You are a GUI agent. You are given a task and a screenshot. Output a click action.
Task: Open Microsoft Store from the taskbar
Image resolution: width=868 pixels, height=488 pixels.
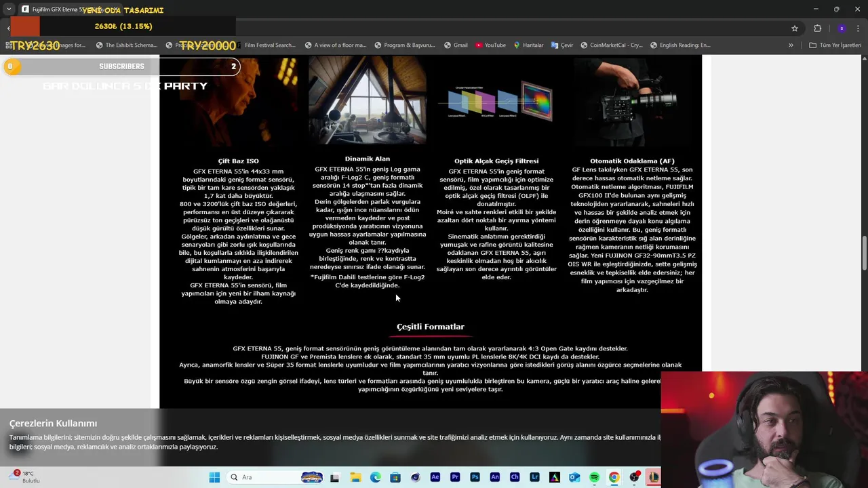pyautogui.click(x=395, y=477)
